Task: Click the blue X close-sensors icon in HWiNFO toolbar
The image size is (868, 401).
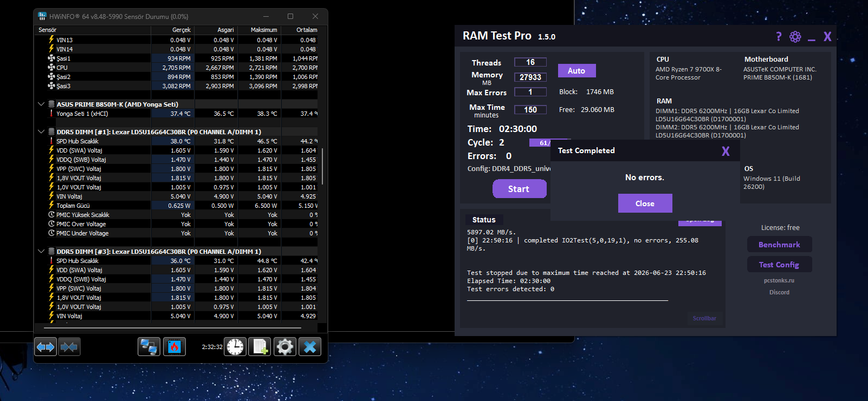Action: tap(310, 347)
